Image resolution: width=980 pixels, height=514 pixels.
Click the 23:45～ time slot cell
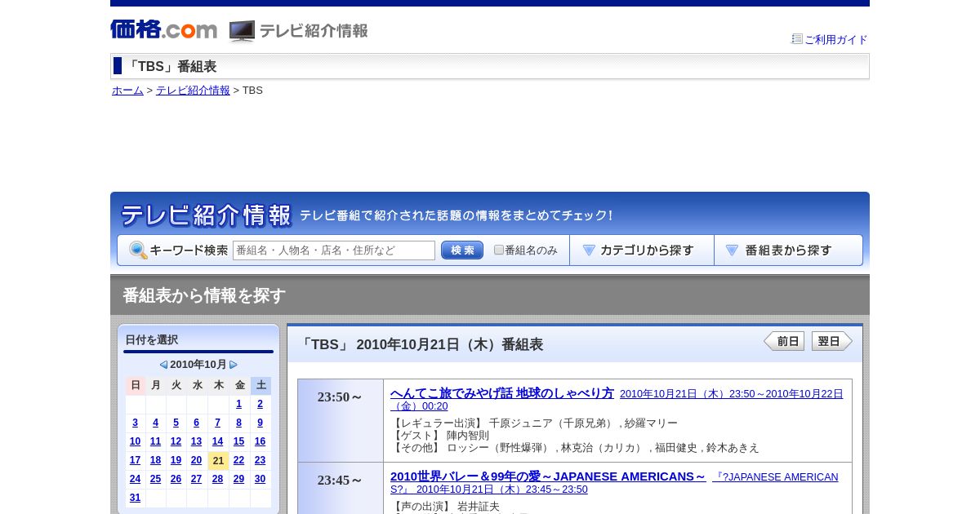click(x=341, y=488)
